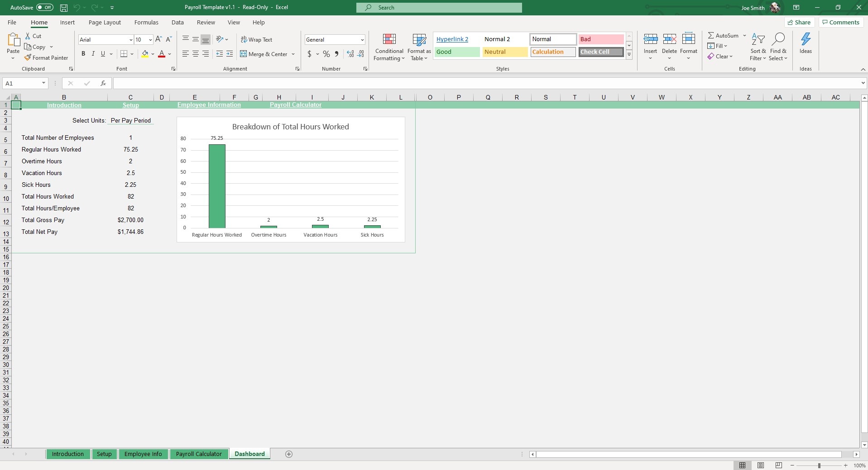The width and height of the screenshot is (868, 470).
Task: Click in the formula bar input
Action: (x=484, y=83)
